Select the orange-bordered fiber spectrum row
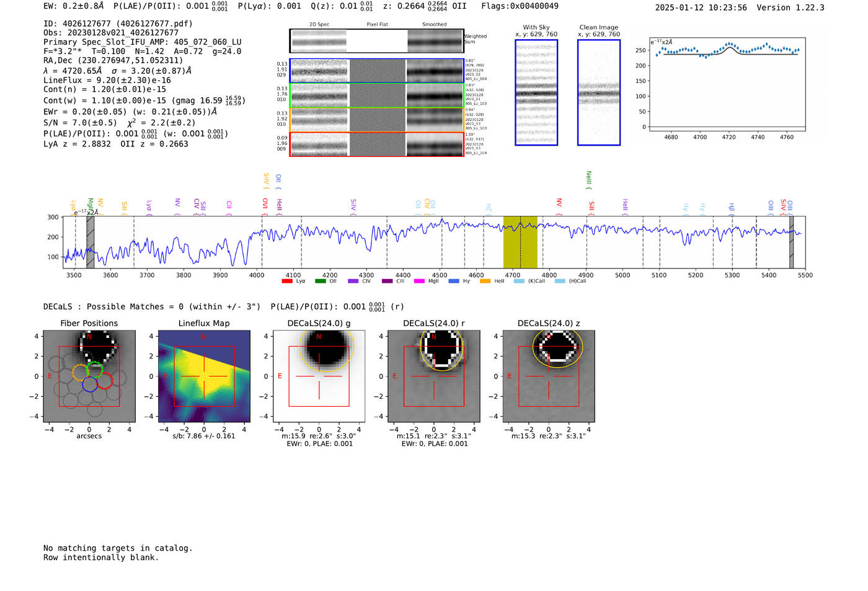Image resolution: width=868 pixels, height=591 pixels. click(x=376, y=120)
